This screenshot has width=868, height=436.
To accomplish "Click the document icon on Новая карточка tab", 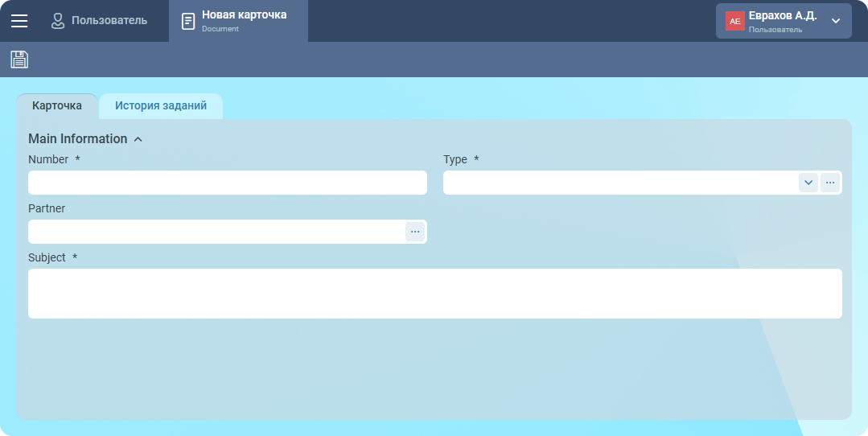I will click(188, 21).
